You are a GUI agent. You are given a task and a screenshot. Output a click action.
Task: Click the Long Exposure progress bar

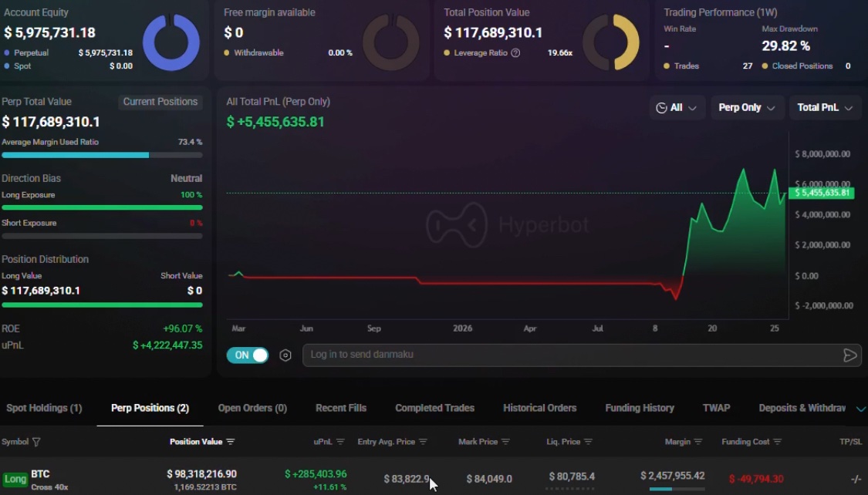102,207
